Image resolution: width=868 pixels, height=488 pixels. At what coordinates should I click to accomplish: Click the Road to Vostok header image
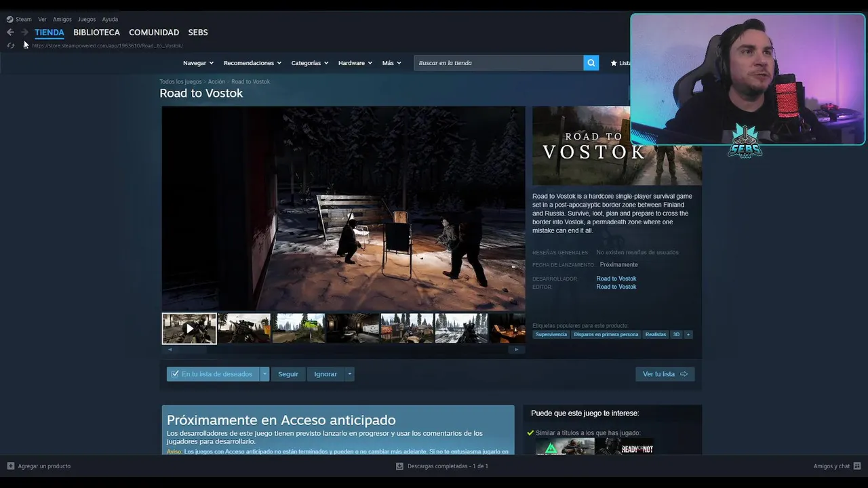click(616, 146)
